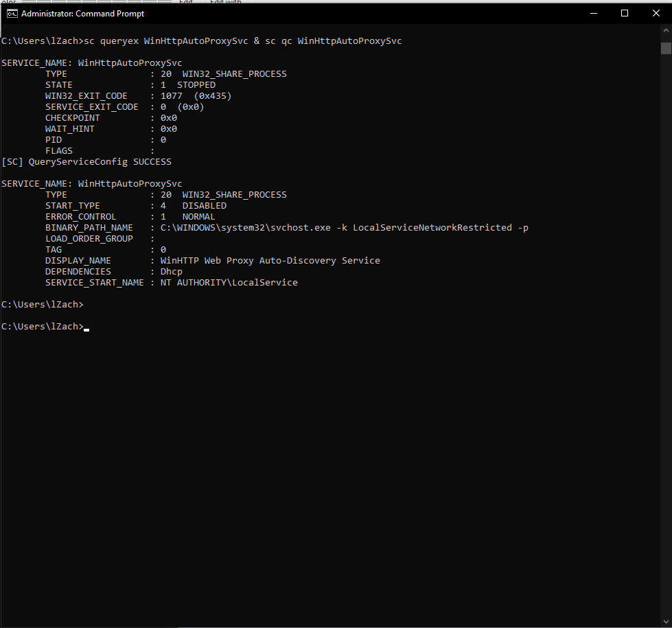Click the scrollbar down arrow
This screenshot has width=672, height=628.
(x=666, y=622)
